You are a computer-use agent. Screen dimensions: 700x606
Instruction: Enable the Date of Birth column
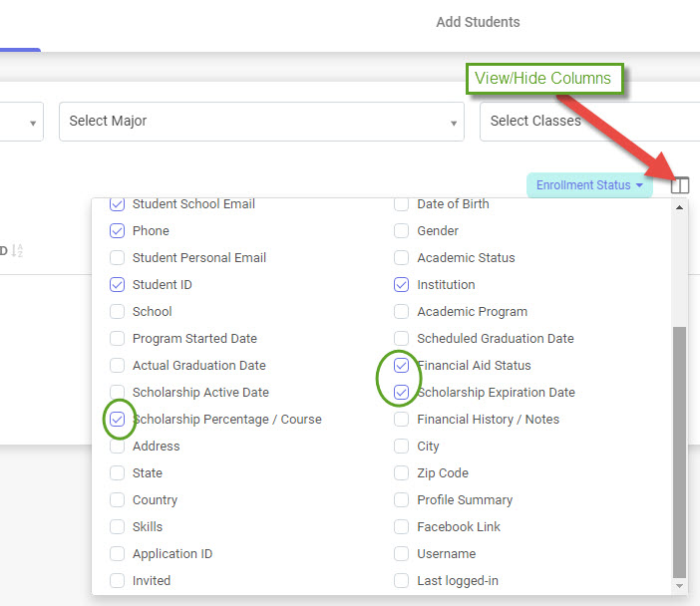tap(402, 204)
